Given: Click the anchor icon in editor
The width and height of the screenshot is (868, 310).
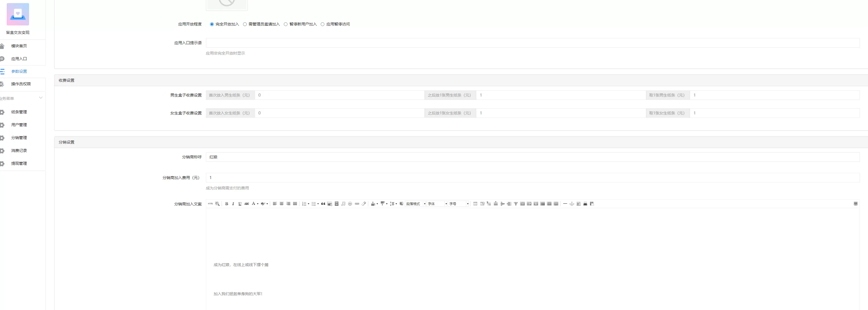Looking at the screenshot, I should tap(572, 204).
